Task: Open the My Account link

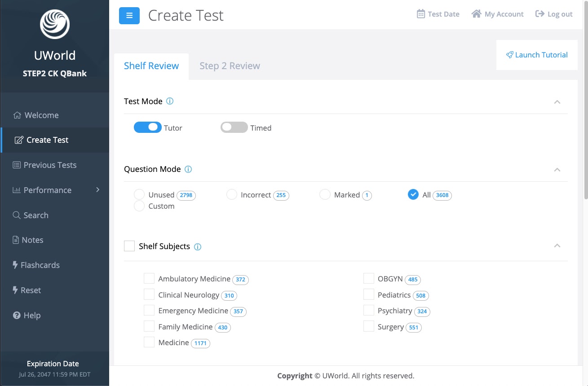Action: pos(497,14)
